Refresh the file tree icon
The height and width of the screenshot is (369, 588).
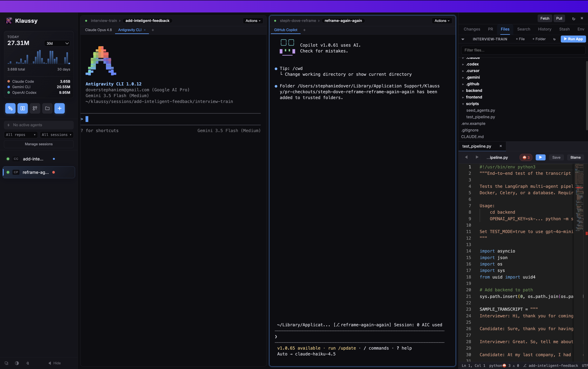point(554,39)
